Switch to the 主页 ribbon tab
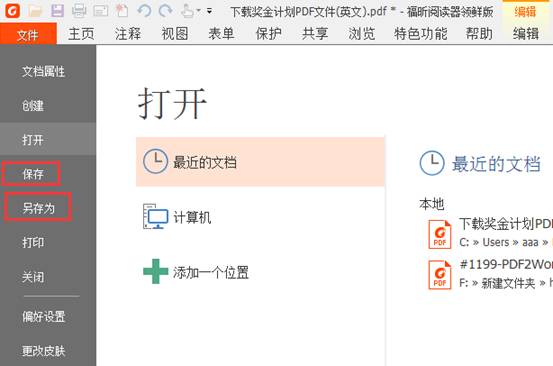The image size is (553, 366). [x=81, y=34]
